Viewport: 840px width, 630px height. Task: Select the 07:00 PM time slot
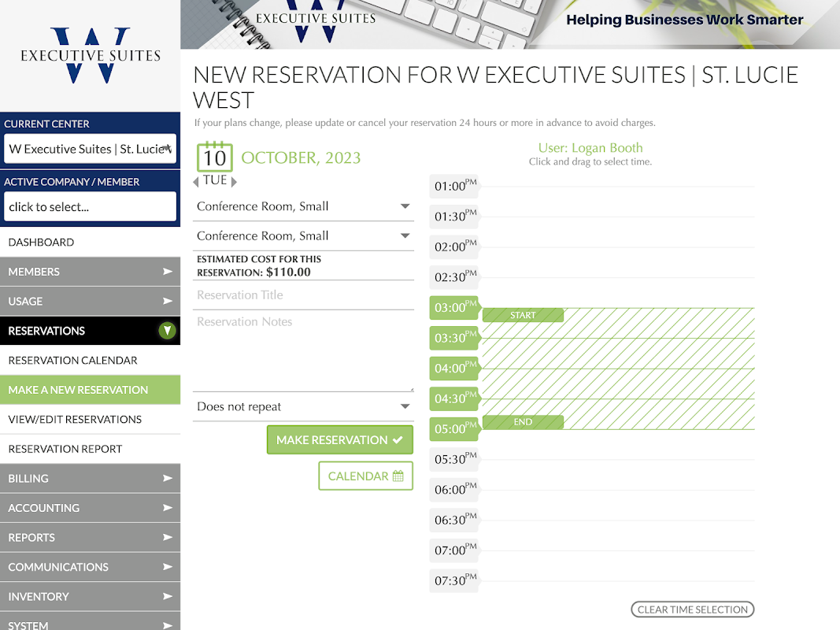click(454, 550)
